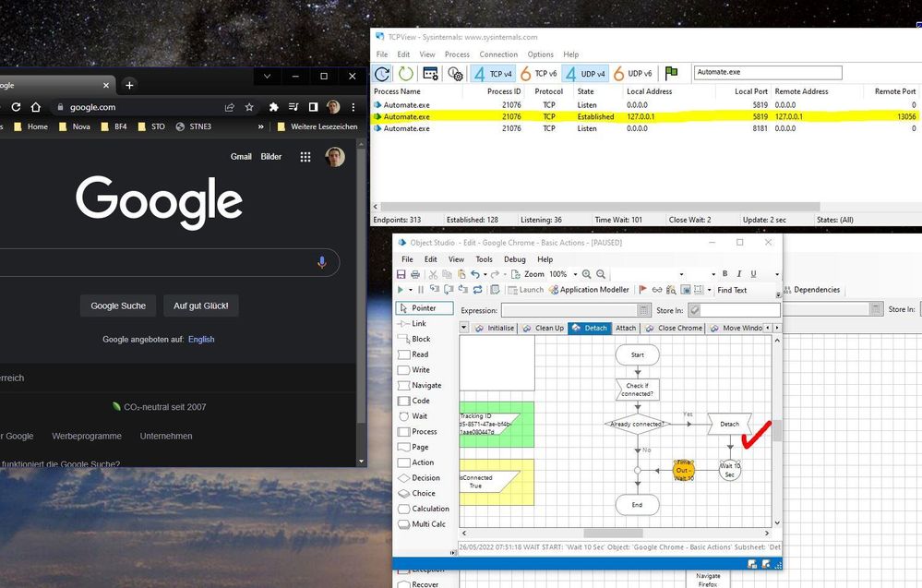Click Redo arrow in Object Studio
Image resolution: width=922 pixels, height=588 pixels.
click(x=495, y=274)
